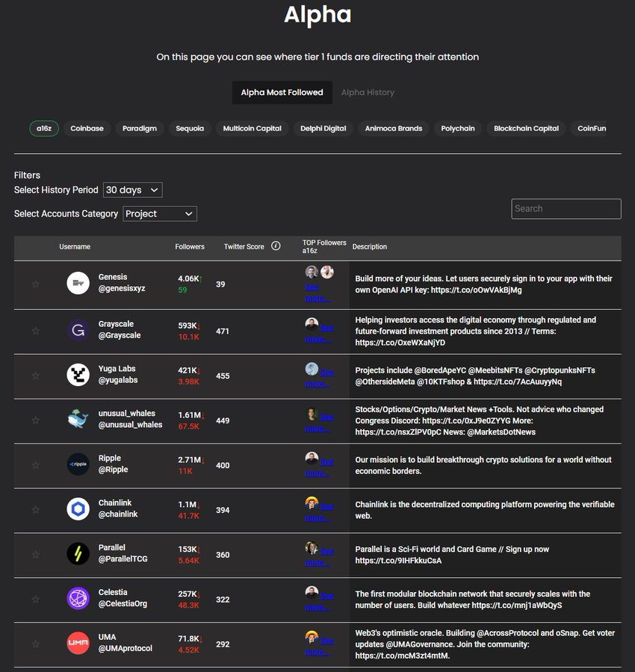Mark Chainlink as favorite with star
Screen dimensions: 635x672
pyautogui.click(x=36, y=510)
